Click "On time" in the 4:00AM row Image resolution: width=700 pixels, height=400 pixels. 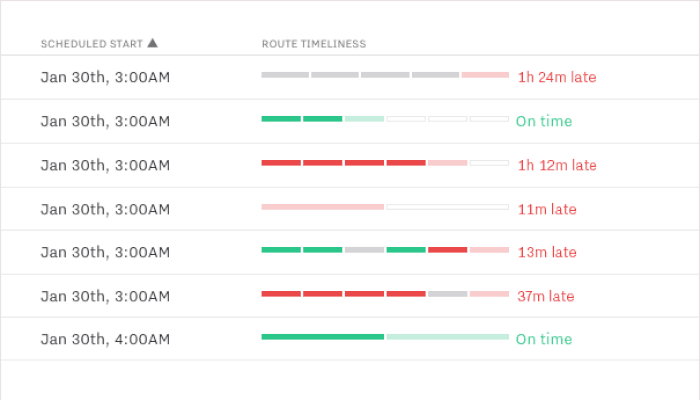tap(544, 339)
